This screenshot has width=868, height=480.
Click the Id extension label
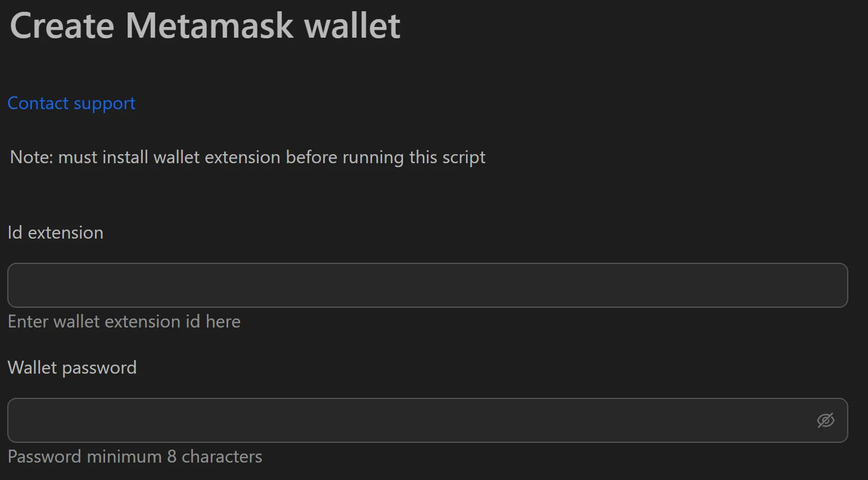(55, 232)
